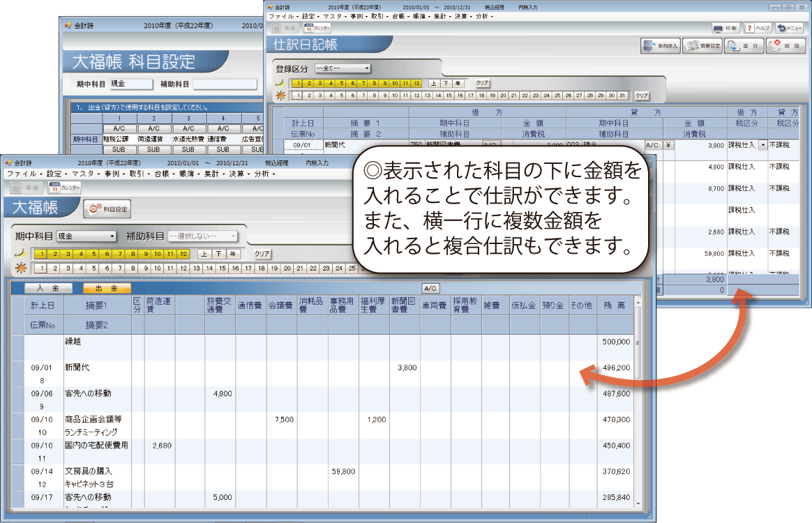The width and height of the screenshot is (812, 523).
Task: Click the 印刷 print button in the 仕訳日記帳 window
Action: click(725, 29)
